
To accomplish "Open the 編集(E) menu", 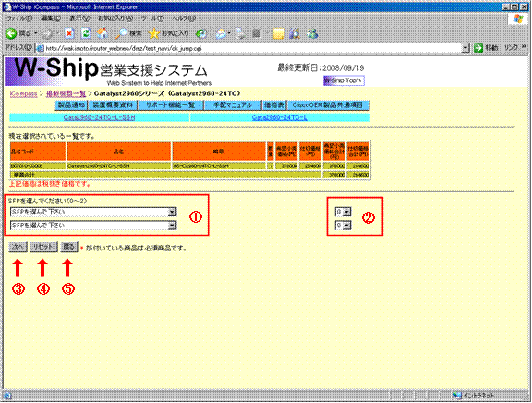I will [x=51, y=18].
